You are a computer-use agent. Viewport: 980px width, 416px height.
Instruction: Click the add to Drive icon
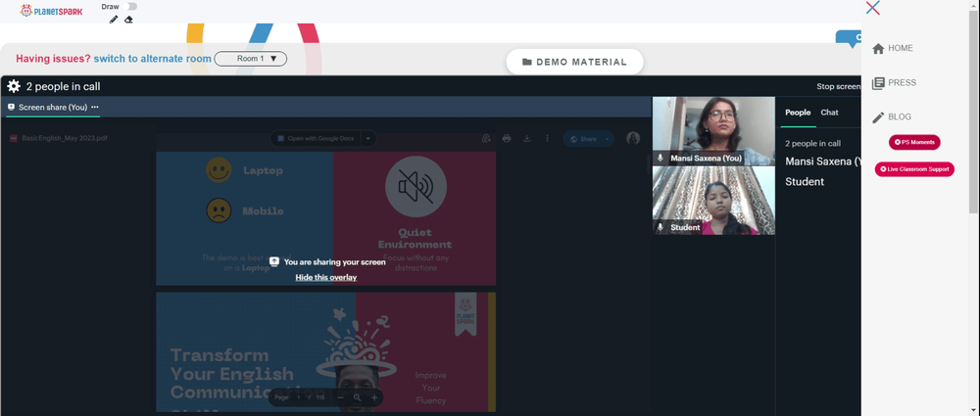coord(486,139)
